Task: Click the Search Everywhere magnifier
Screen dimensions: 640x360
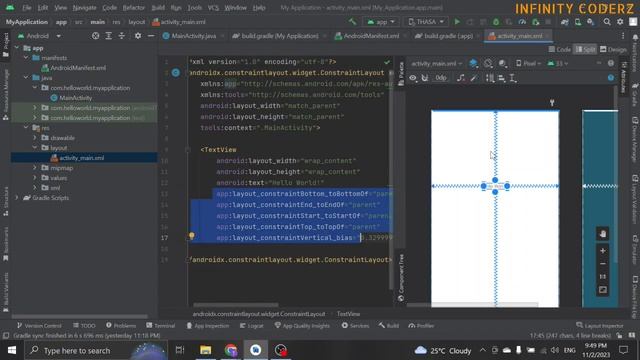Action: 607,22
